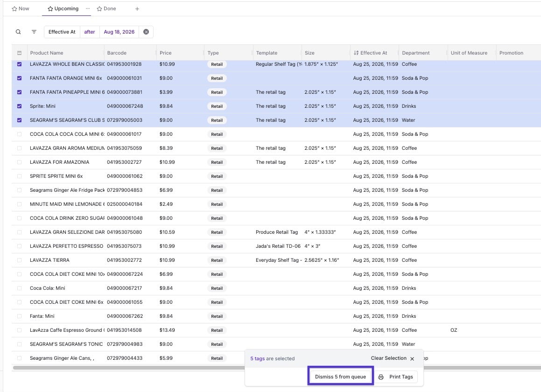Click the Print Tags button
This screenshot has height=392, width=541.
point(396,377)
